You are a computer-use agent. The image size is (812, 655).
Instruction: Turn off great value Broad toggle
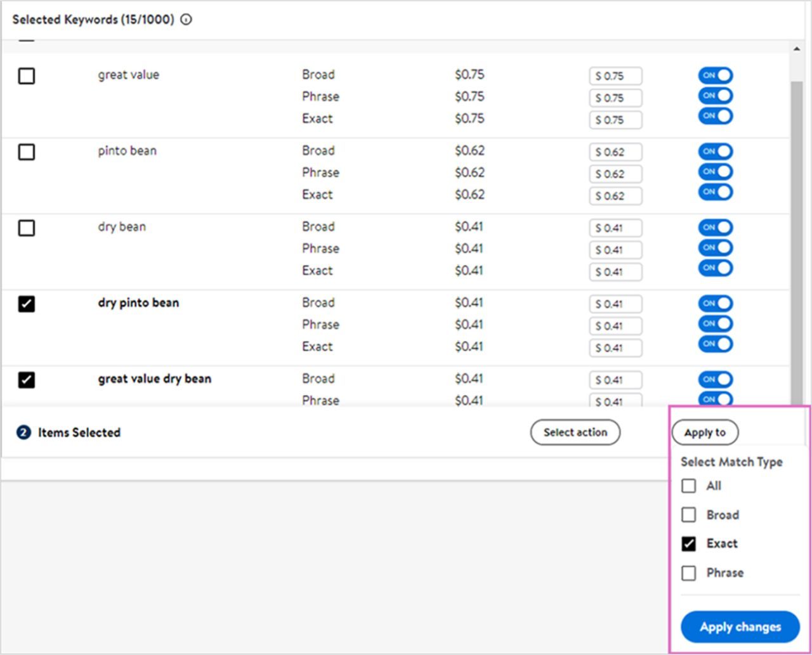point(715,75)
